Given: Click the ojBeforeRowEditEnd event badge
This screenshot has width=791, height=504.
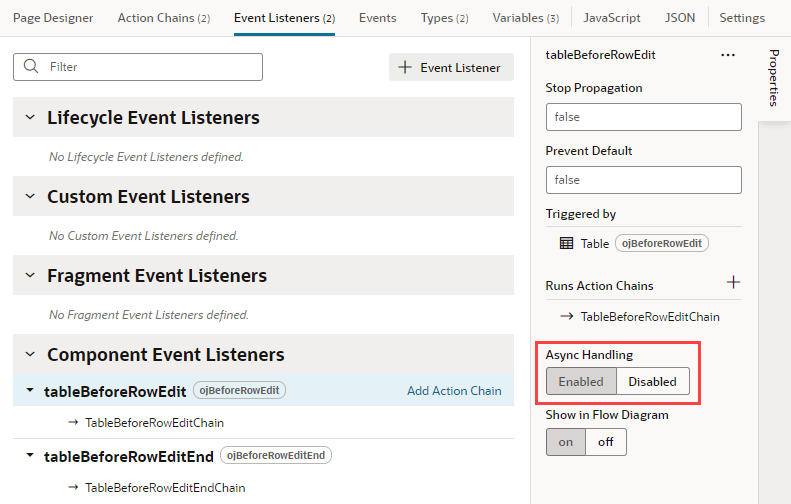Looking at the screenshot, I should (276, 455).
